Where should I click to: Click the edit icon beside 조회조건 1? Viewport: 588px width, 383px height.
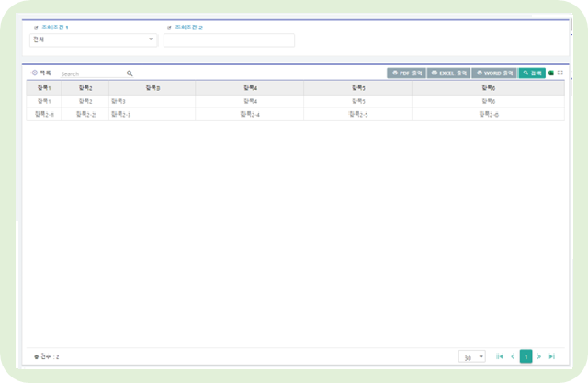point(36,28)
